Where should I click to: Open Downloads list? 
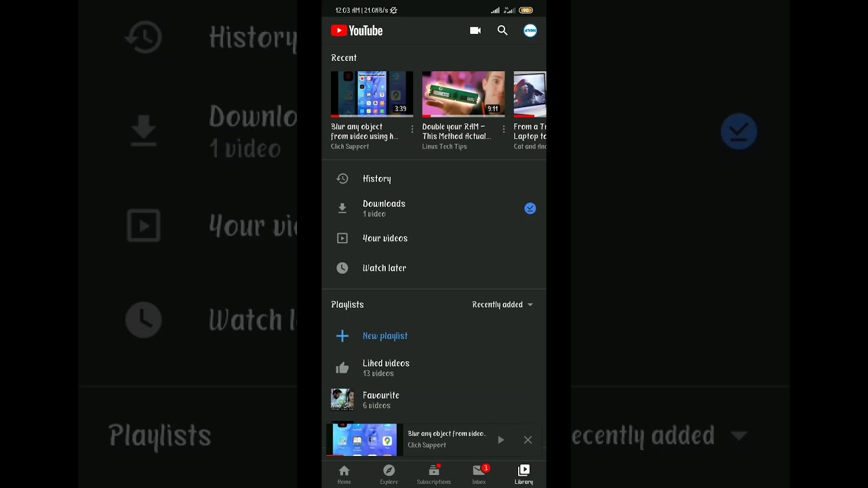click(434, 209)
